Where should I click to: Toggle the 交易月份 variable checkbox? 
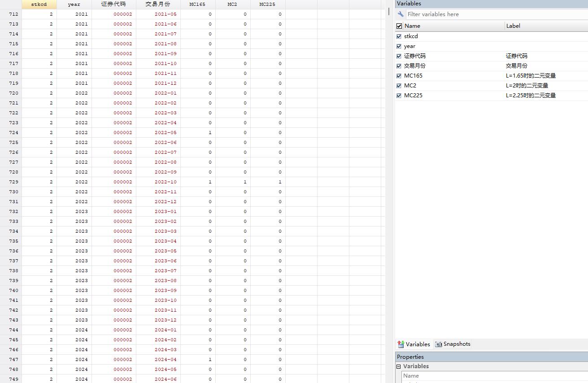pyautogui.click(x=399, y=66)
